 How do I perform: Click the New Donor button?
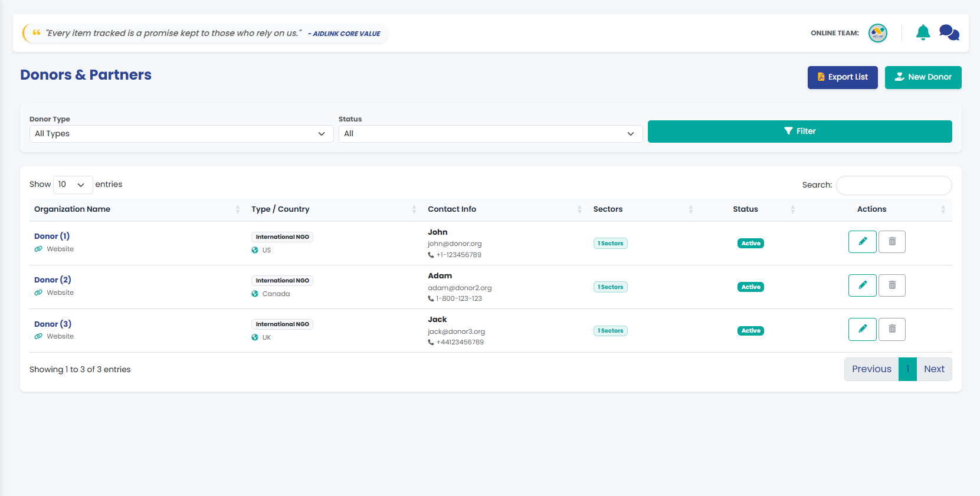coord(923,77)
